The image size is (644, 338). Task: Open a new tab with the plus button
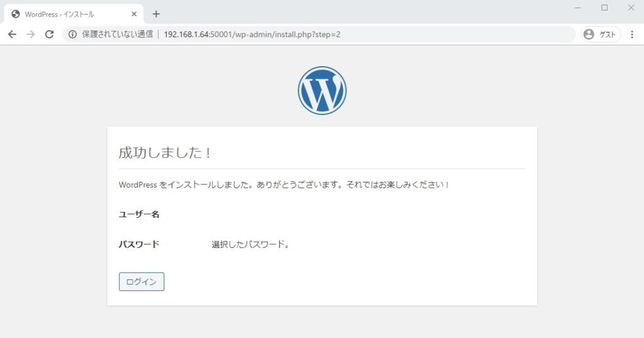click(x=156, y=14)
